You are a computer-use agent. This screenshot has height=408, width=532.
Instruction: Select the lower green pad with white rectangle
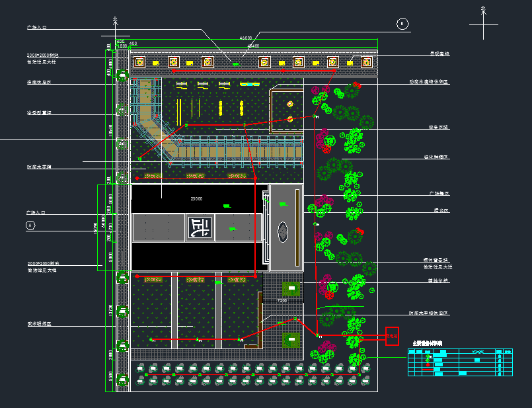coord(291,340)
